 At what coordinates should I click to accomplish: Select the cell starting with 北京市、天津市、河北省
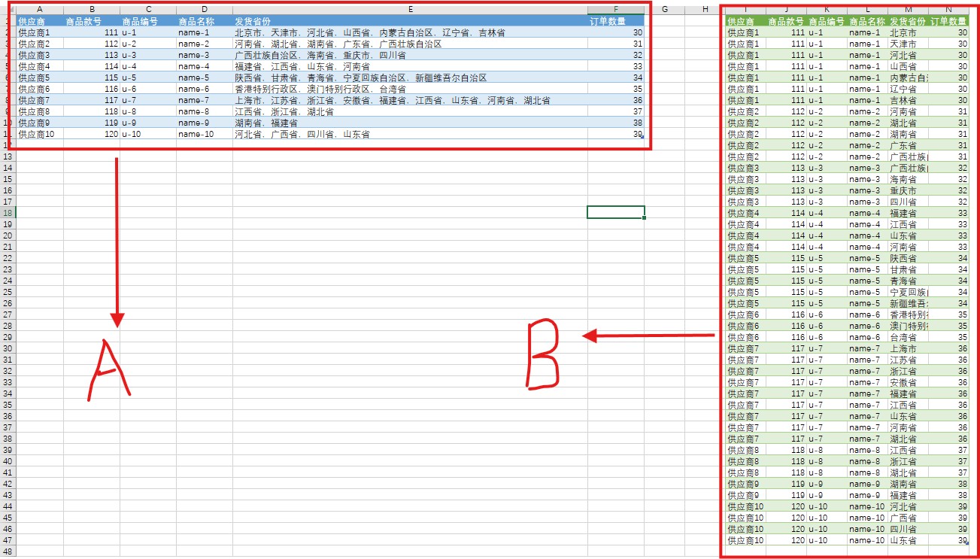[x=410, y=32]
